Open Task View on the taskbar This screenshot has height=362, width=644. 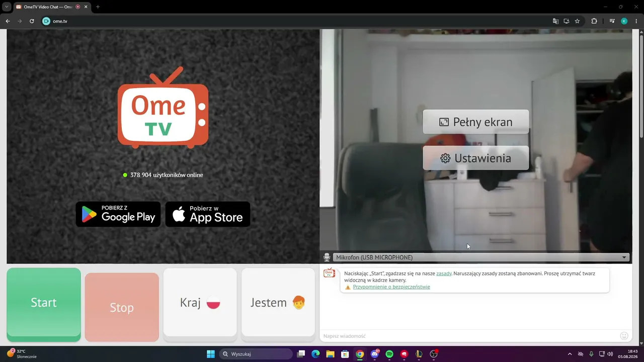tap(301, 354)
